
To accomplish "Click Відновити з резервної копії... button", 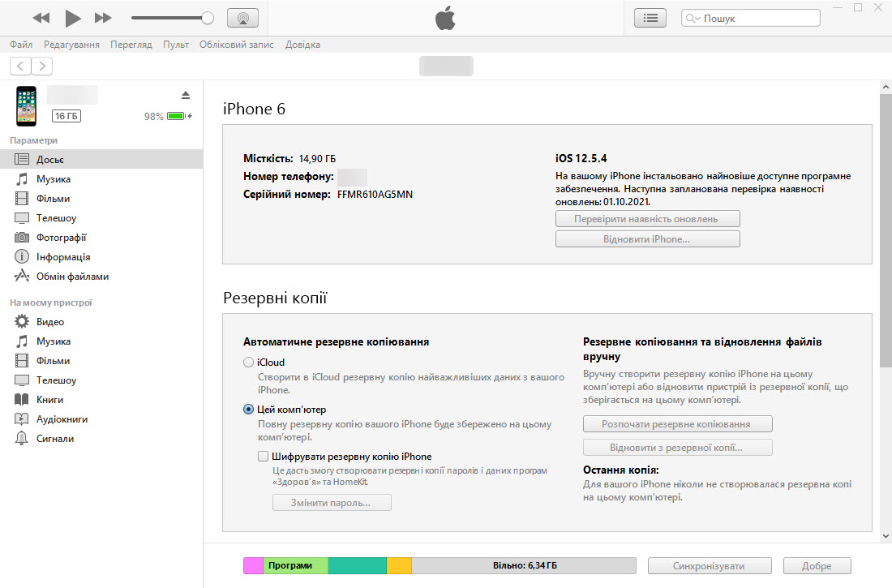I will point(678,448).
